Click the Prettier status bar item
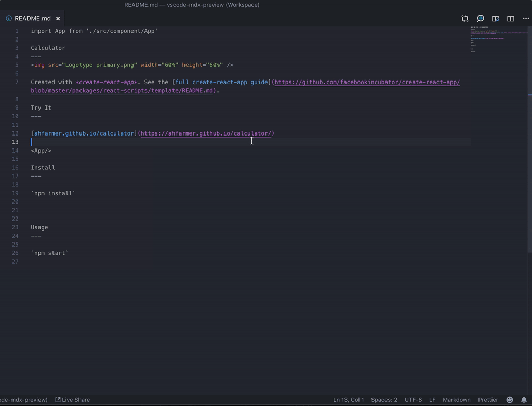 [x=488, y=400]
